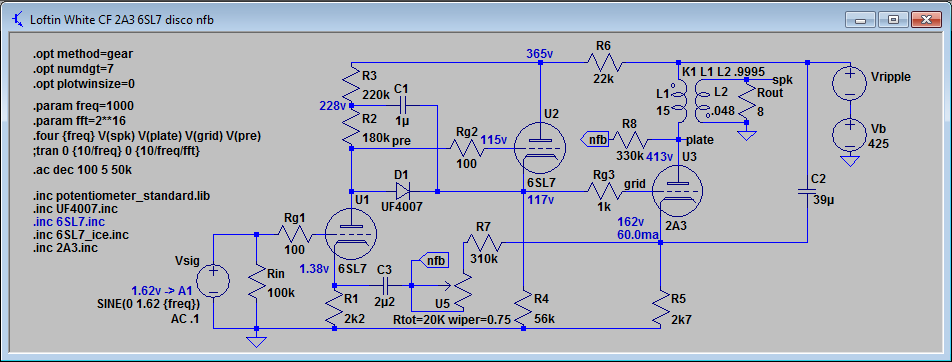
Task: Select resistor Rin 100k symbol
Action: tap(256, 281)
